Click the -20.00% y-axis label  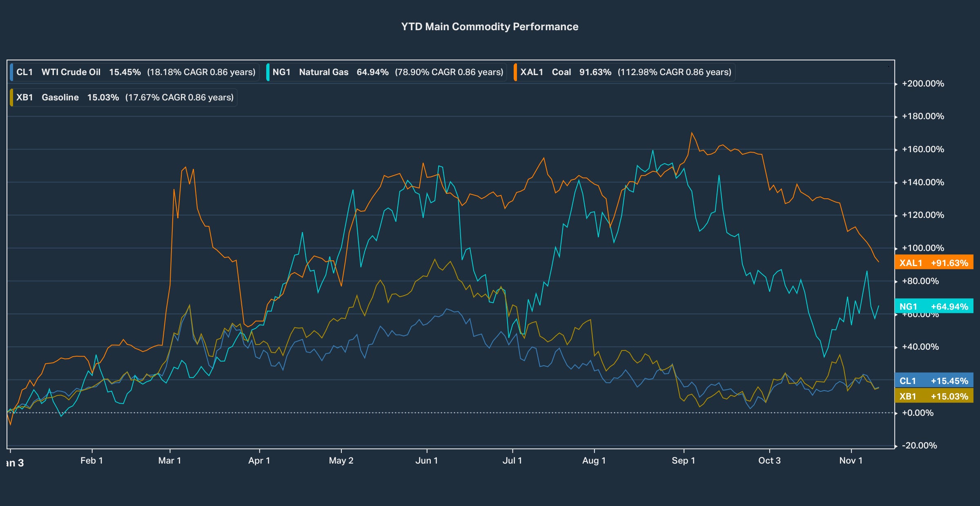[919, 446]
